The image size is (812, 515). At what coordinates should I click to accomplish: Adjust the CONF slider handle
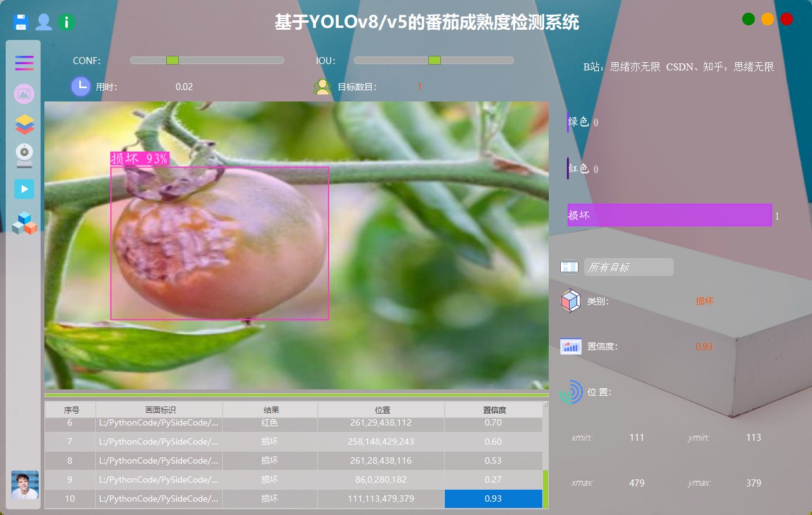[x=172, y=60]
